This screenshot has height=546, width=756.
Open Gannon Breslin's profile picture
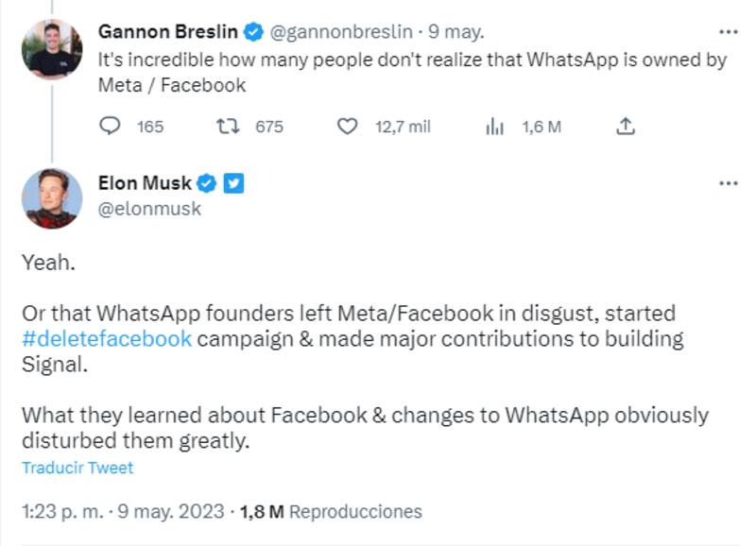(x=52, y=50)
